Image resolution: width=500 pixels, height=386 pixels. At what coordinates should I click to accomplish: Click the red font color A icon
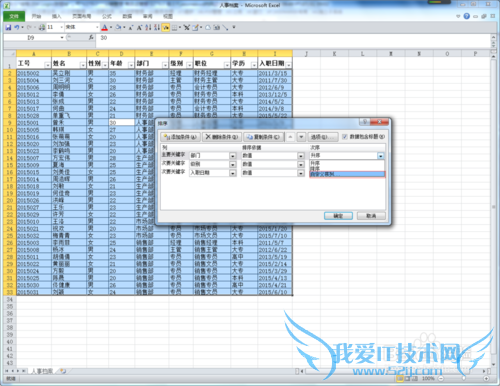[104, 27]
